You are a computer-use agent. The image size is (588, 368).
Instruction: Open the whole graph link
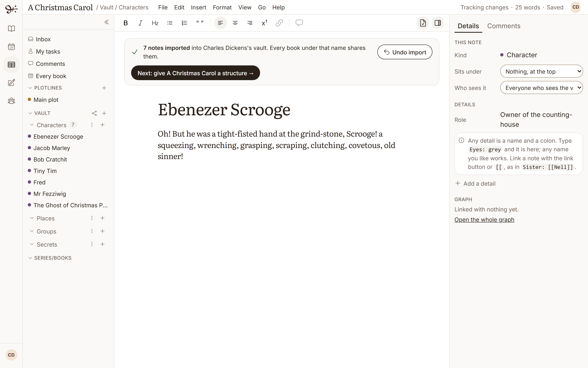(484, 220)
